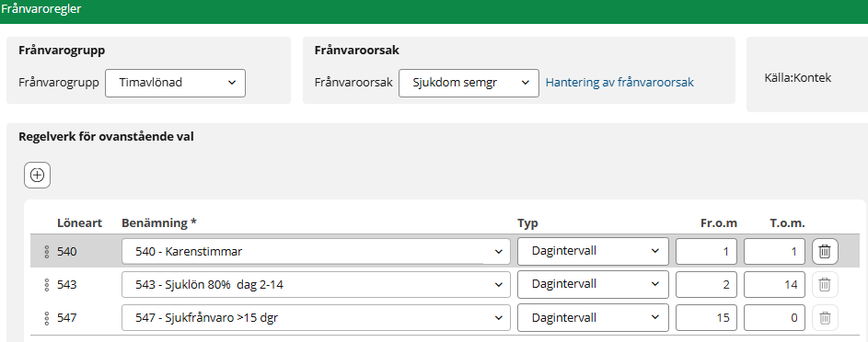The height and width of the screenshot is (342, 868).
Task: Grab the drag handle of row 540
Action: [47, 252]
